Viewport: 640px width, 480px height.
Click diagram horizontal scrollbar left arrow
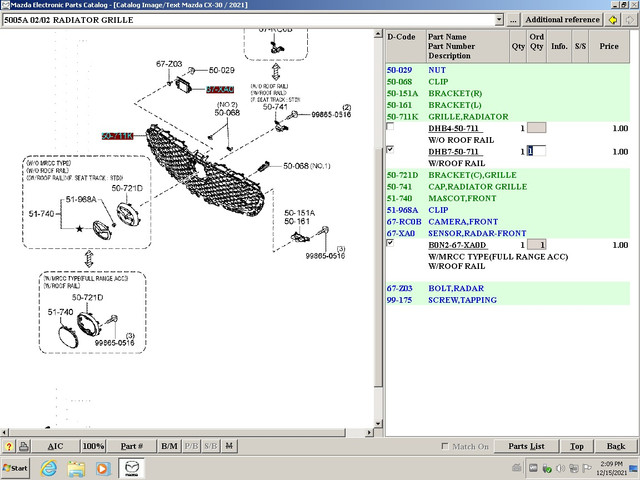pyautogui.click(x=4, y=432)
